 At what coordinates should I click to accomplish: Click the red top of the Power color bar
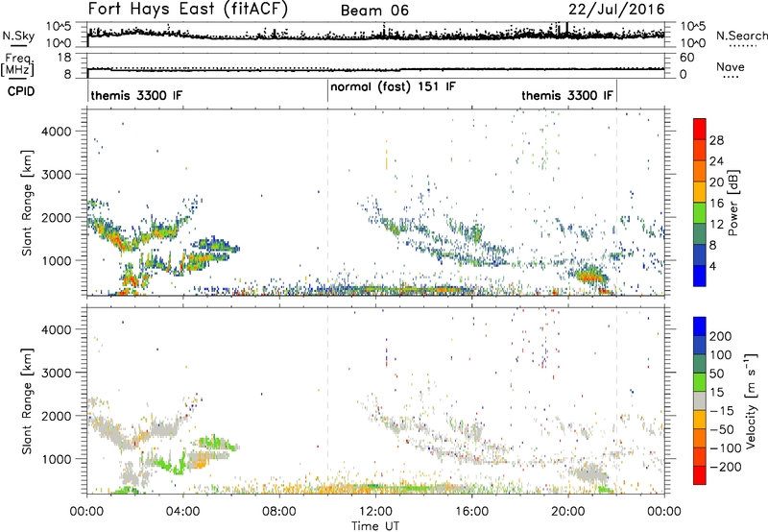pyautogui.click(x=700, y=129)
